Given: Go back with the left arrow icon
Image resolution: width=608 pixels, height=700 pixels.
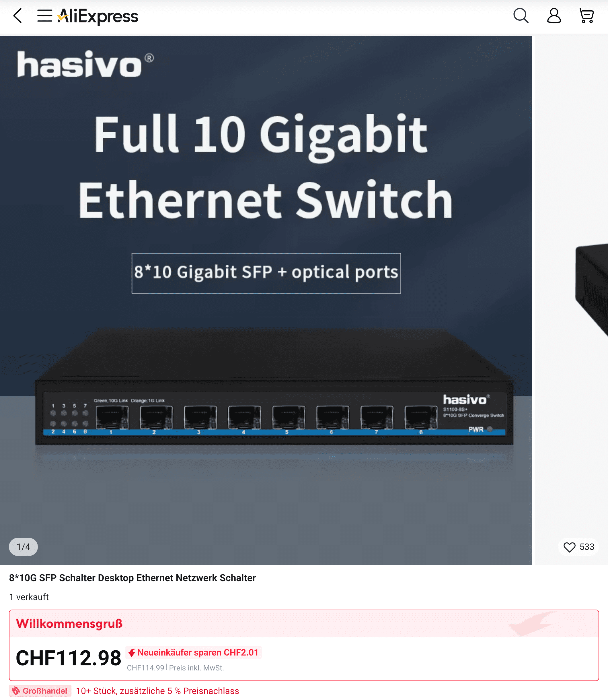Looking at the screenshot, I should [x=17, y=16].
